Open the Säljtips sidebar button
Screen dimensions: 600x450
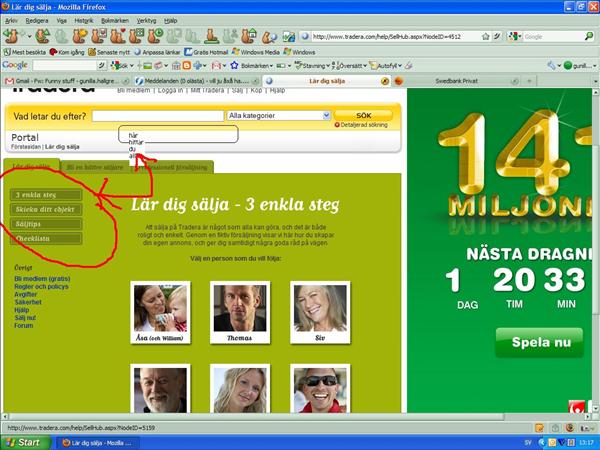(46, 224)
